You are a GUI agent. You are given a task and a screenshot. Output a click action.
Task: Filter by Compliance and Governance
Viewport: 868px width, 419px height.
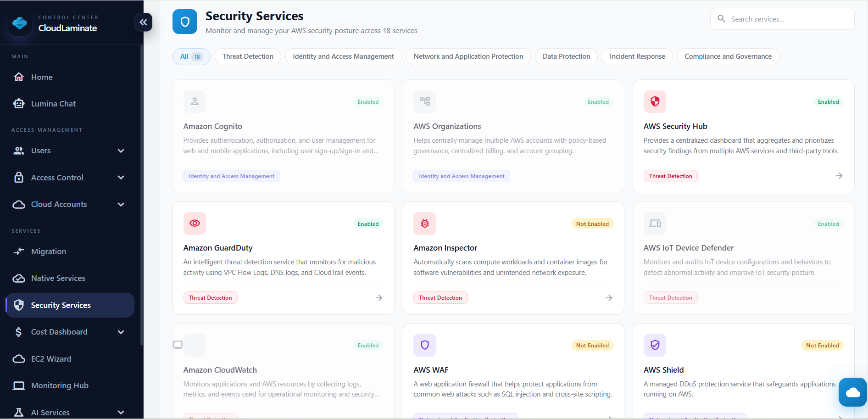click(x=728, y=56)
